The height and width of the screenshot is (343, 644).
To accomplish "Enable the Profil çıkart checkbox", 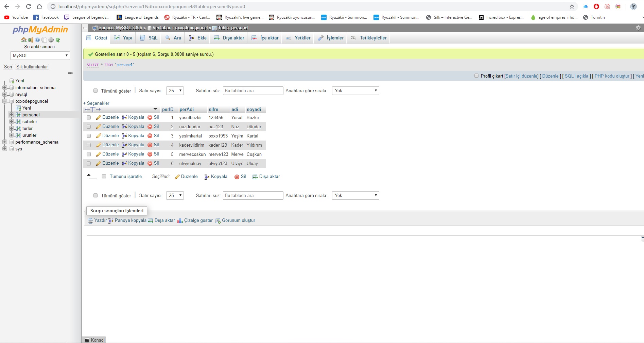I will click(476, 76).
